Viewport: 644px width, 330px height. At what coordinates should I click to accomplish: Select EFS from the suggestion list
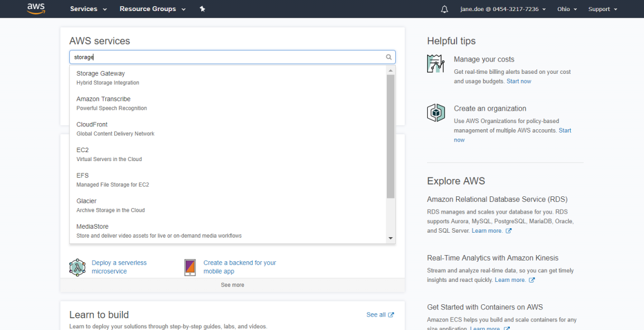coord(228,180)
